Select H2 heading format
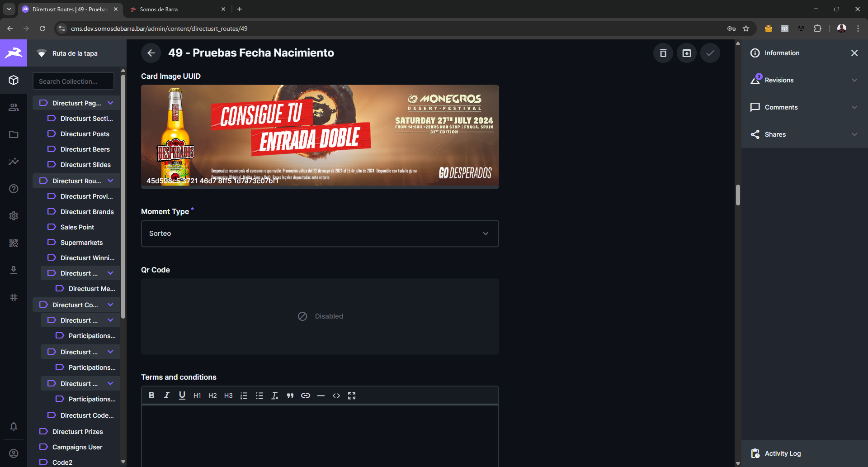This screenshot has height=467, width=868. pyautogui.click(x=212, y=396)
